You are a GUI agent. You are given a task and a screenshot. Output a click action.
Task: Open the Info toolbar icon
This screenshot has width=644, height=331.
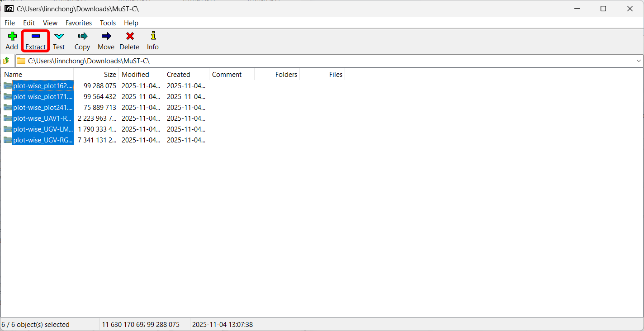[x=153, y=37]
